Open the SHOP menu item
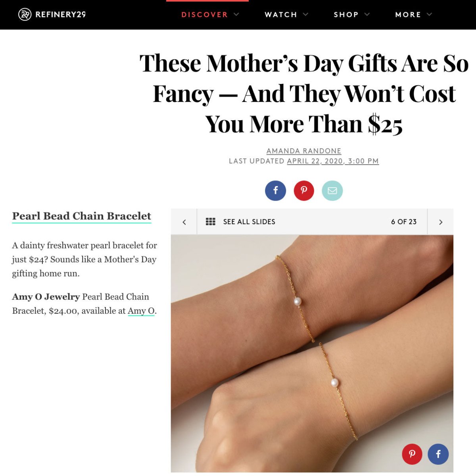The height and width of the screenshot is (476, 476). point(347,15)
